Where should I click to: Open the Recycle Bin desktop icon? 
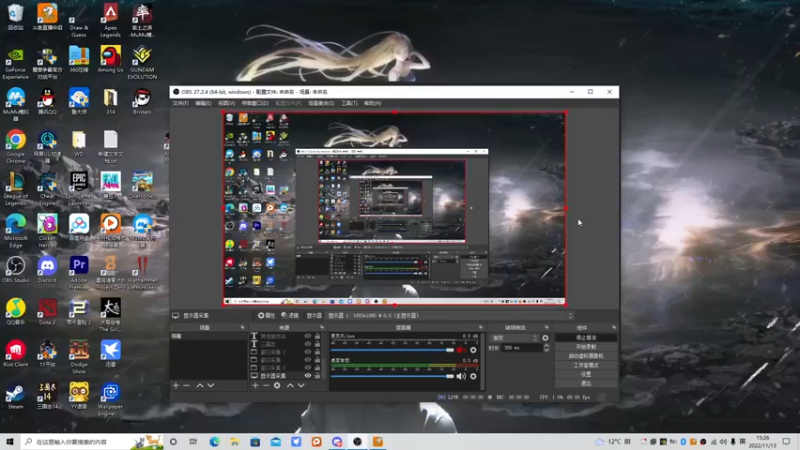[x=15, y=17]
